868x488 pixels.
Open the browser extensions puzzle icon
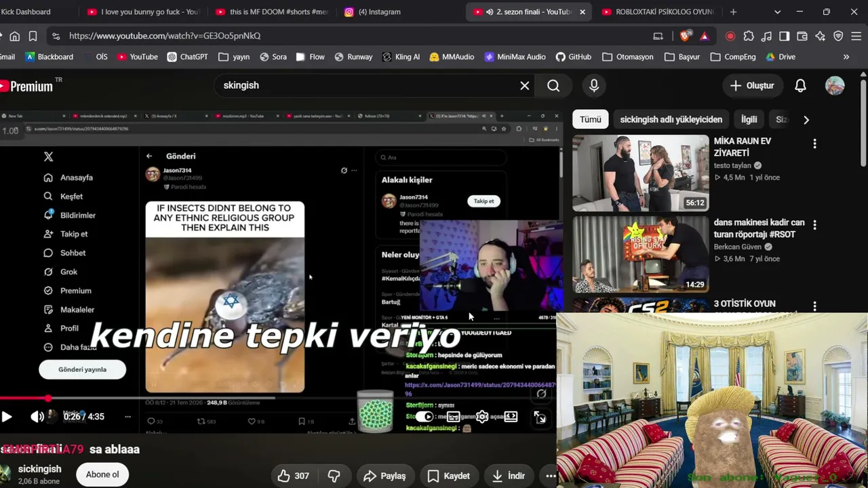[x=749, y=36]
